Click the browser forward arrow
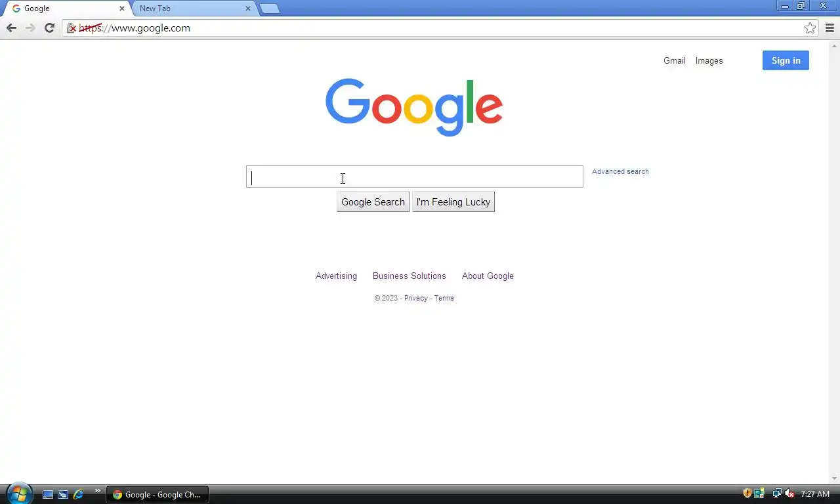 (30, 28)
